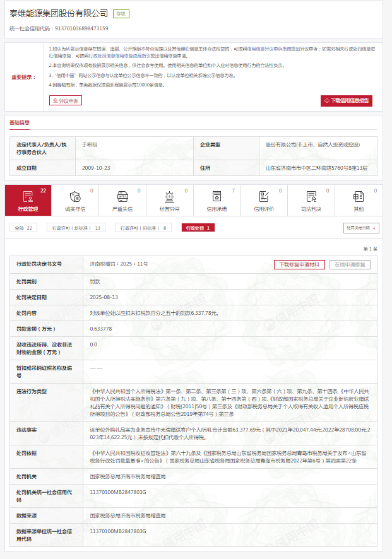
Task: Open the 信用承诺 category icon
Action: pos(217,201)
